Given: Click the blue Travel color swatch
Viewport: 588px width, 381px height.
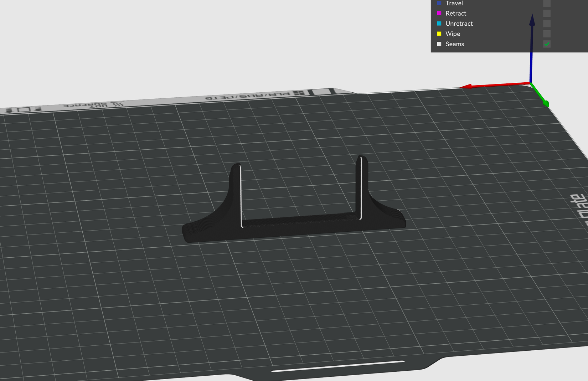Looking at the screenshot, I should click(439, 3).
